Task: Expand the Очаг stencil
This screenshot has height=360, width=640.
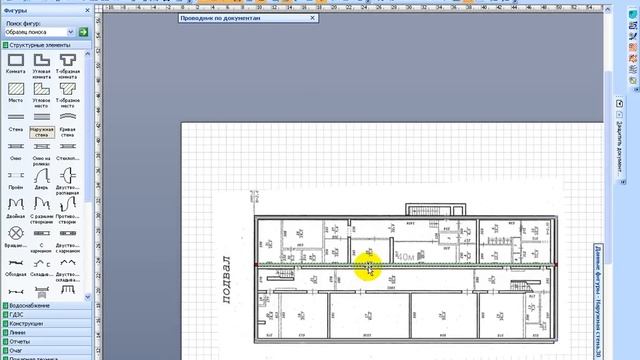Action: point(47,350)
